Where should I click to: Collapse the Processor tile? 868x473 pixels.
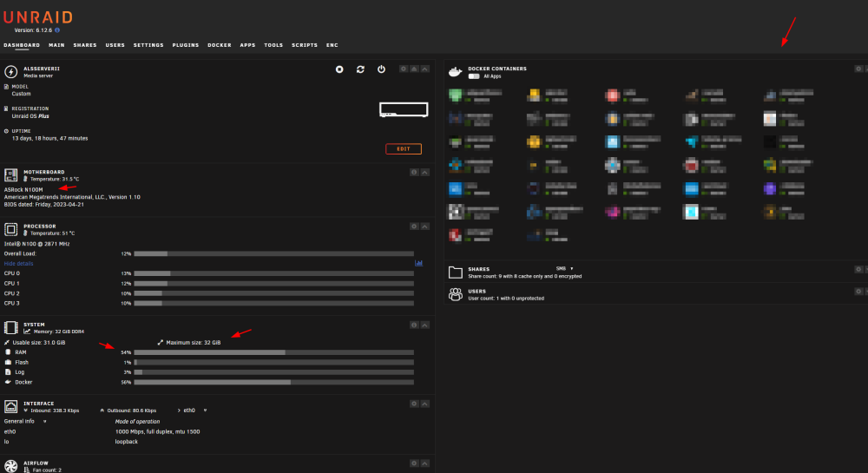(424, 227)
